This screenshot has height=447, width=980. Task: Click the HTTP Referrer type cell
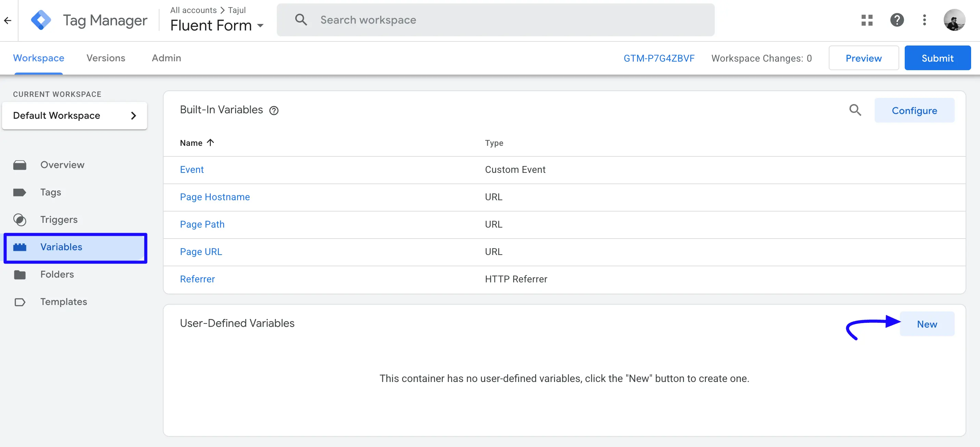pos(516,279)
